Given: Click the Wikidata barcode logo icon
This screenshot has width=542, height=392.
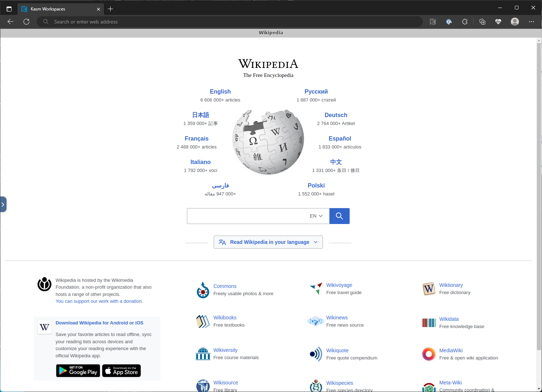Looking at the screenshot, I should (429, 323).
